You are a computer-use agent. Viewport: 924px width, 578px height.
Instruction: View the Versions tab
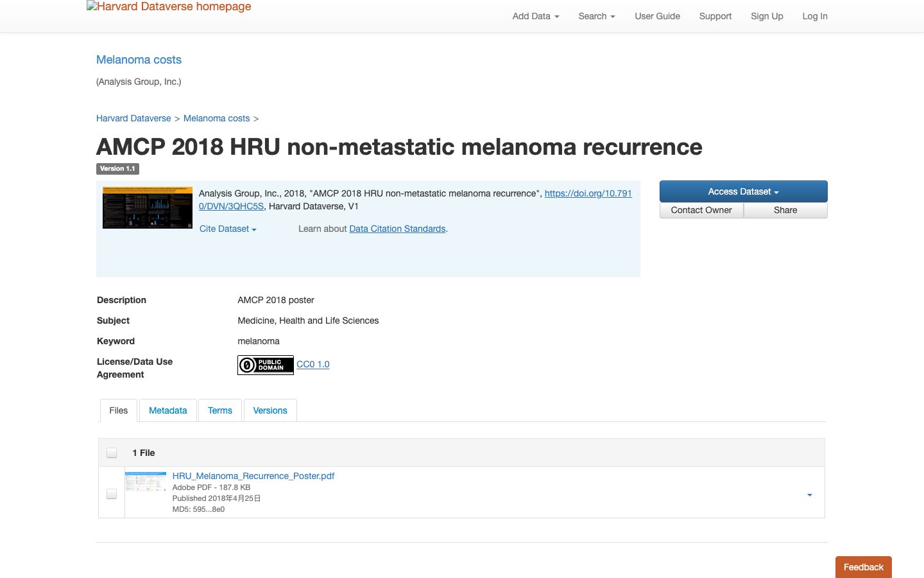tap(270, 410)
